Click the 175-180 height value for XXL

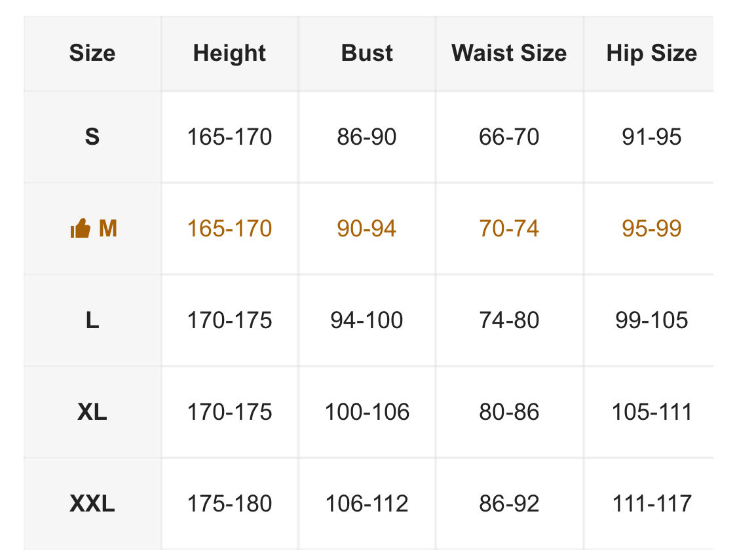pyautogui.click(x=229, y=504)
